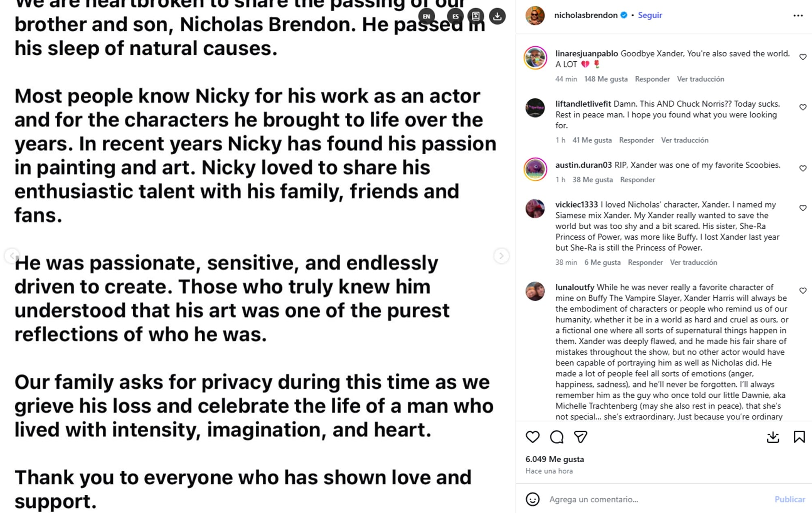Go back with the left carousel chevron

(x=12, y=256)
